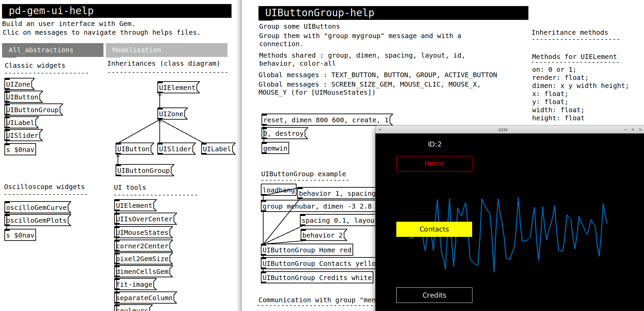Screen dimensions: 644x311
Task: Click the fit-image tool message
Action: coord(135,284)
